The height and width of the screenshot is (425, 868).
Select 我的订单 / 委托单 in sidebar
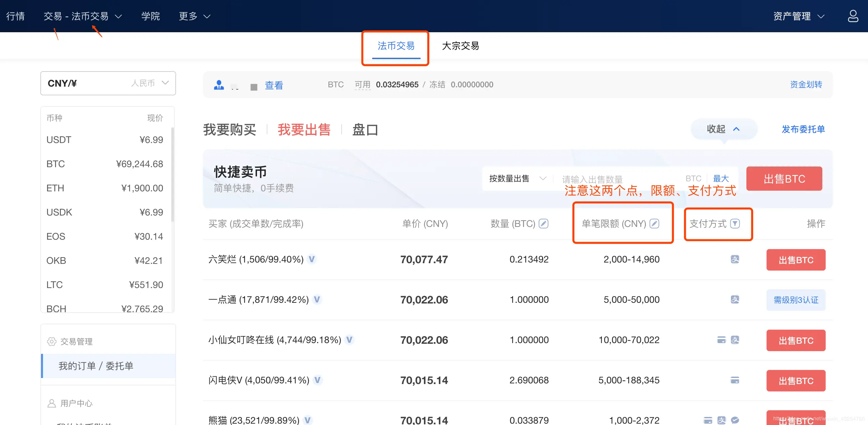[96, 365]
